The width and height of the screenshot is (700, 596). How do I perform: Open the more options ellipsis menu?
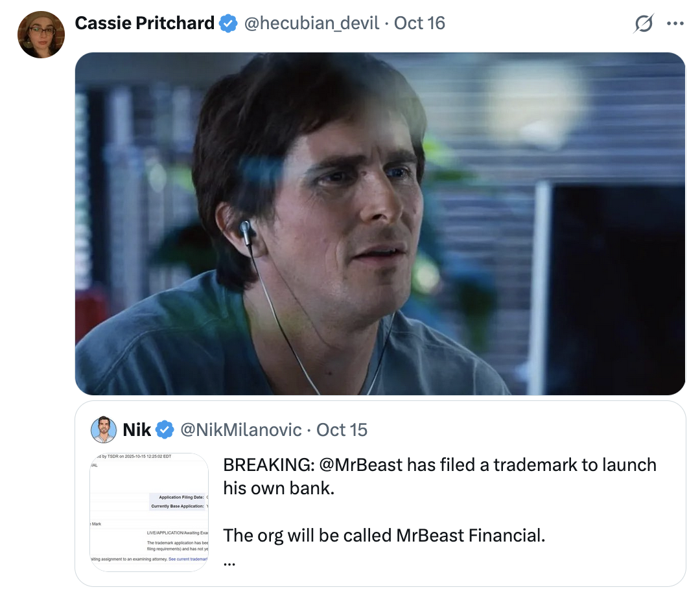click(675, 24)
